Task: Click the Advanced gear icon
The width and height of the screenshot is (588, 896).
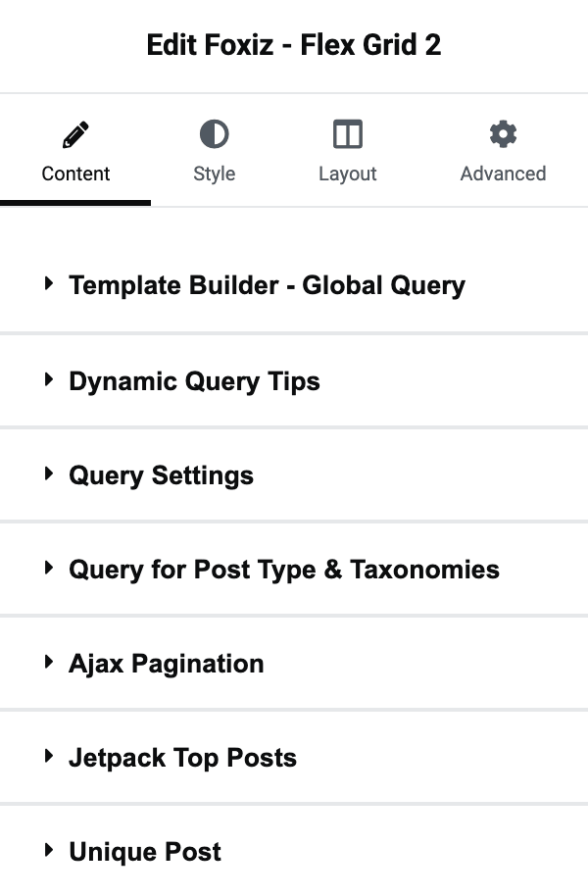Action: (x=504, y=134)
